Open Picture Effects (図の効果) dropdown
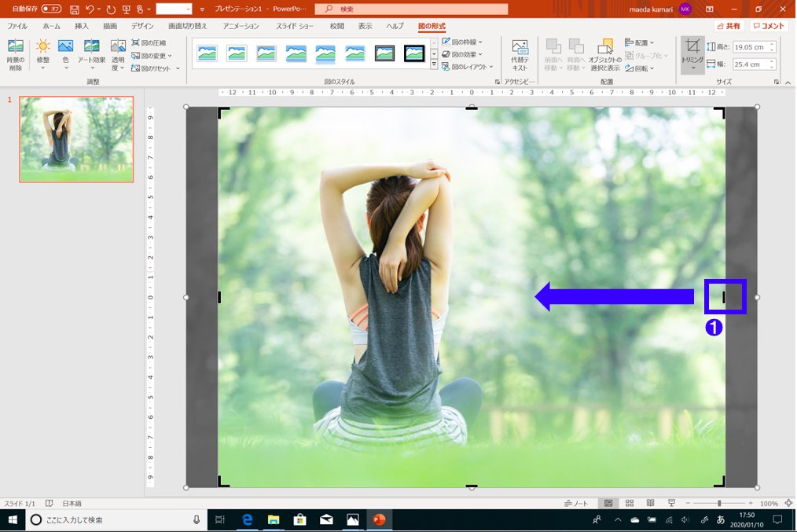This screenshot has width=797, height=532. tap(461, 54)
